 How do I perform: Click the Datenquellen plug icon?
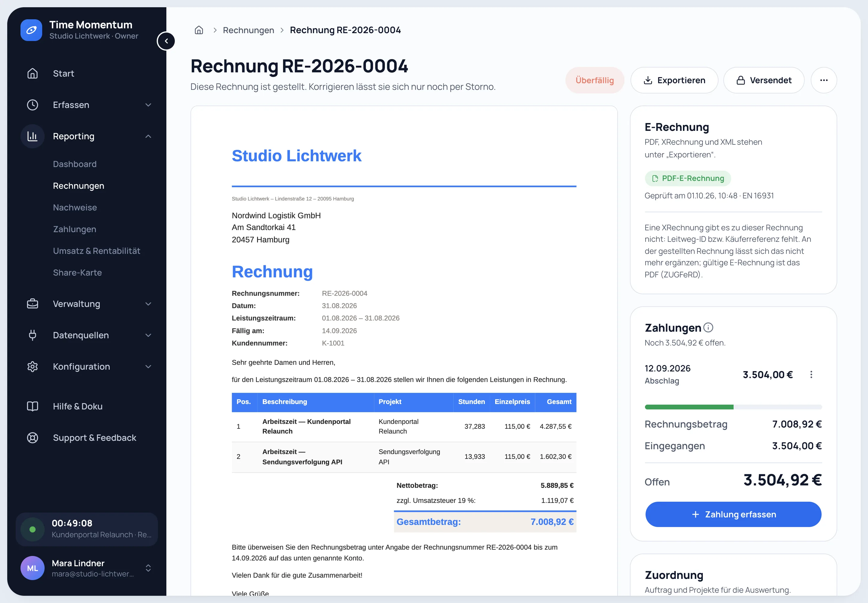click(x=33, y=335)
